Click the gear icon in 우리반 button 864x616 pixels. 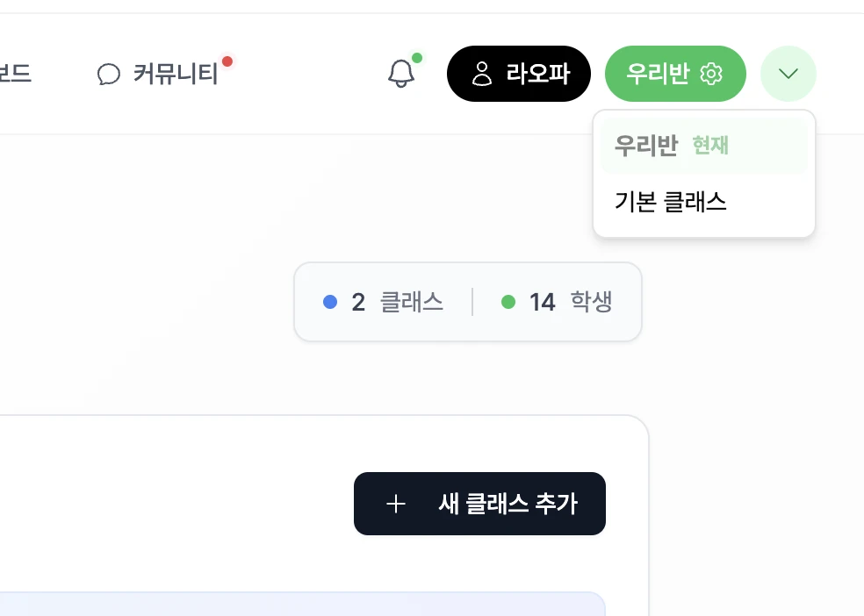click(711, 73)
